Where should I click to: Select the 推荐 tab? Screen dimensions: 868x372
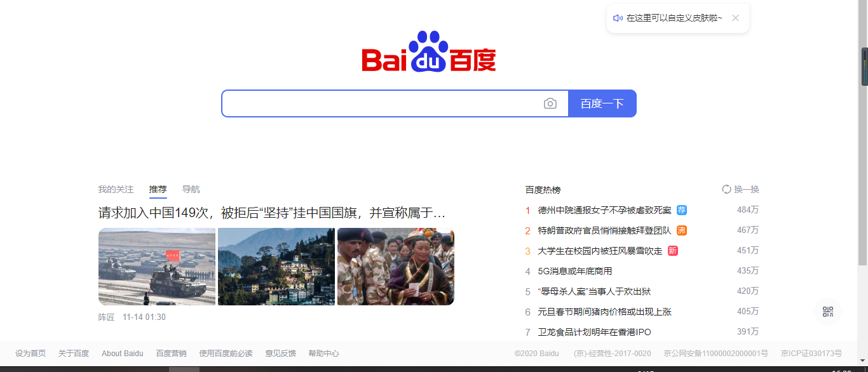[x=158, y=189]
